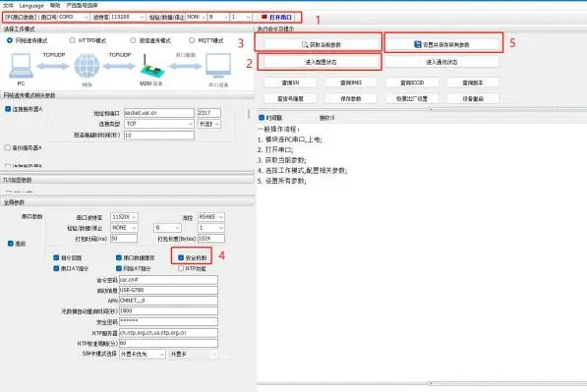Screen dimensions: 587x392
Task: Toggle the serial data cache checkbox
Action: [119, 257]
